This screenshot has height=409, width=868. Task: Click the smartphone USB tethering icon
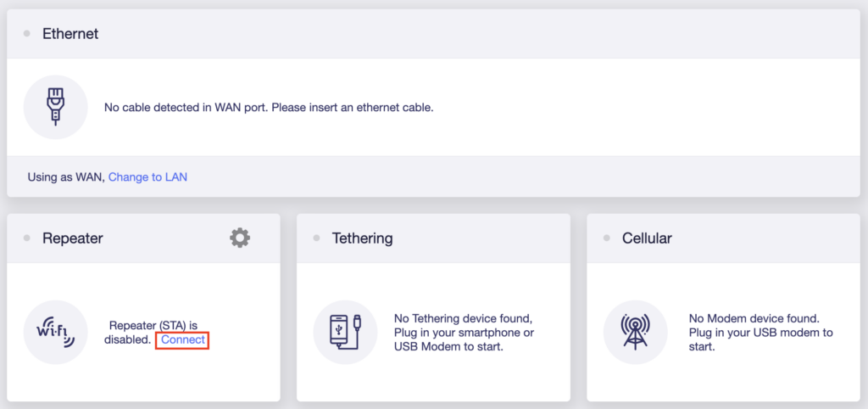[346, 332]
